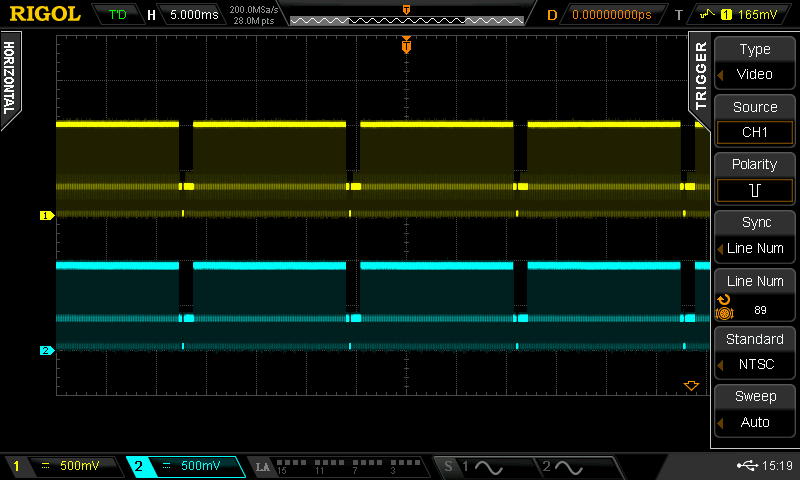Screen dimensions: 800x480
Task: Click the Source 1 sine wave icon
Action: click(488, 467)
